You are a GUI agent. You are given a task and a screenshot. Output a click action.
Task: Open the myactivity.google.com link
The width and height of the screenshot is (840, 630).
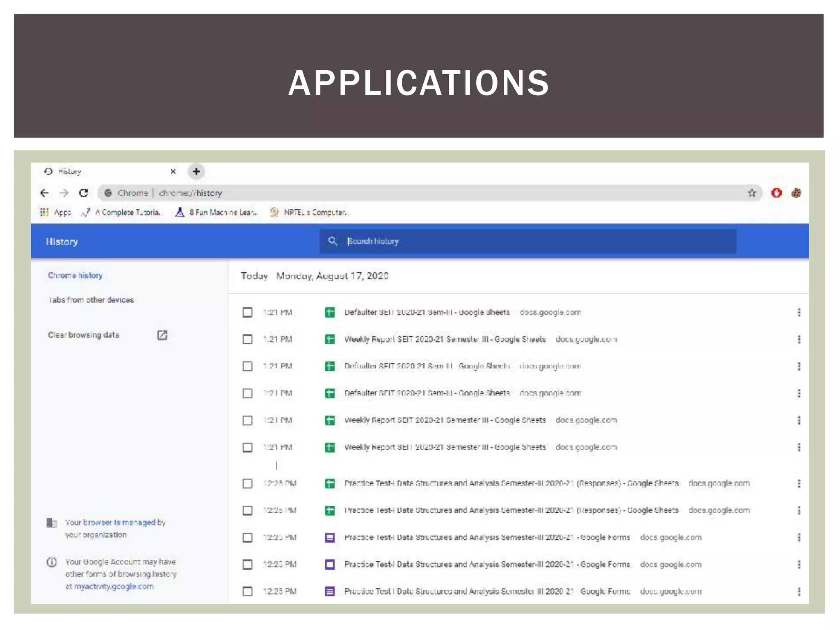click(114, 587)
